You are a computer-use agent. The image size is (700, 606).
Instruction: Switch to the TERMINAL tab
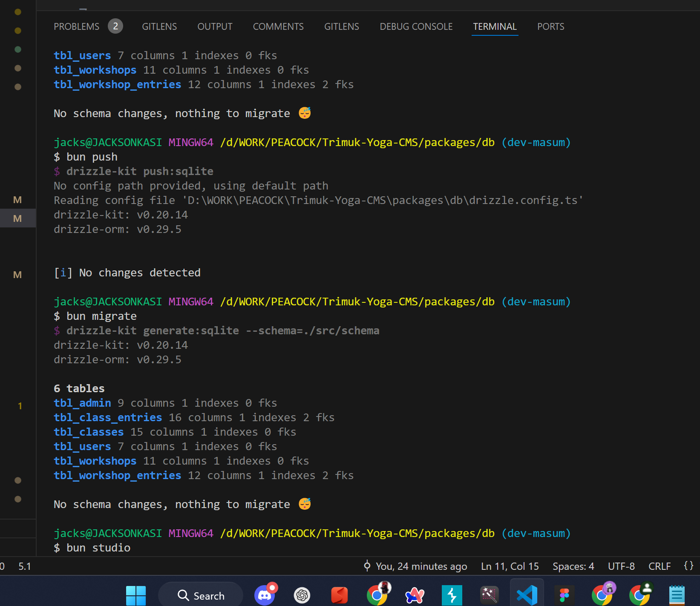click(x=495, y=26)
